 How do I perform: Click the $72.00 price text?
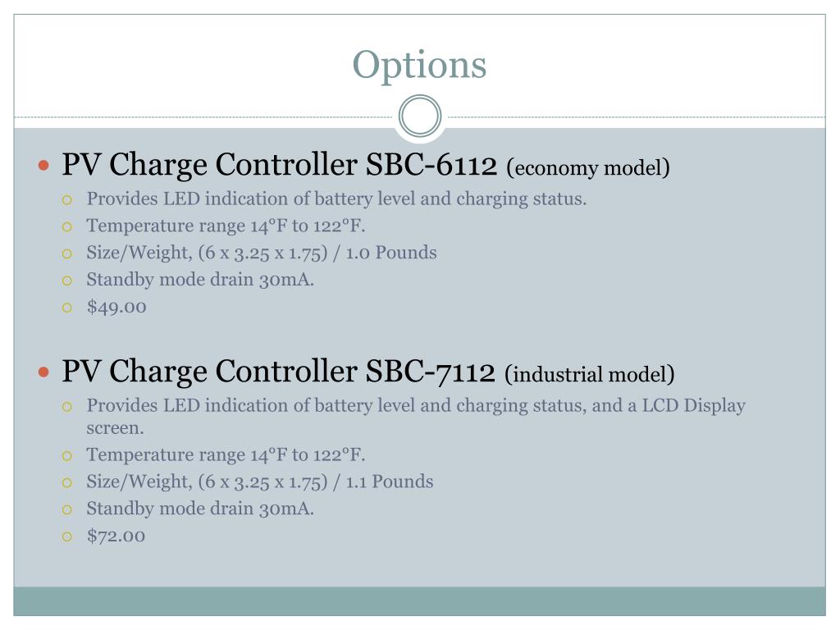(x=116, y=536)
